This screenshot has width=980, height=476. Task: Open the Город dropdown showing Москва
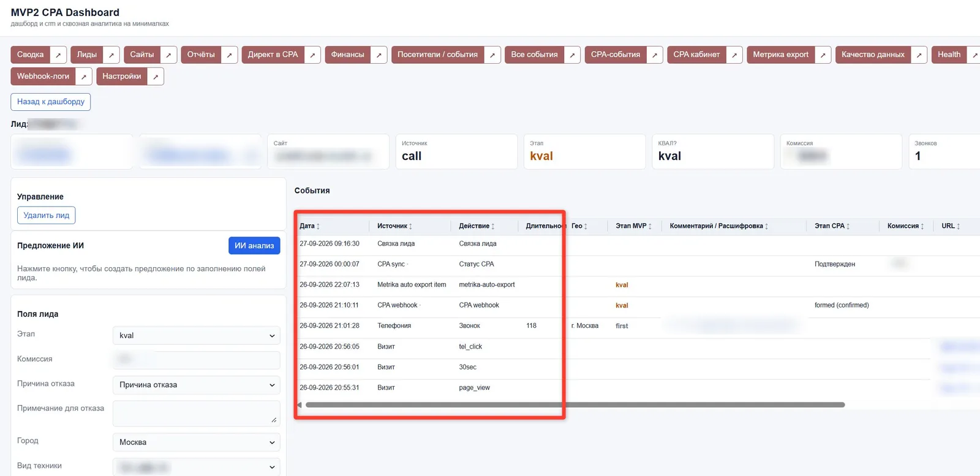(197, 442)
